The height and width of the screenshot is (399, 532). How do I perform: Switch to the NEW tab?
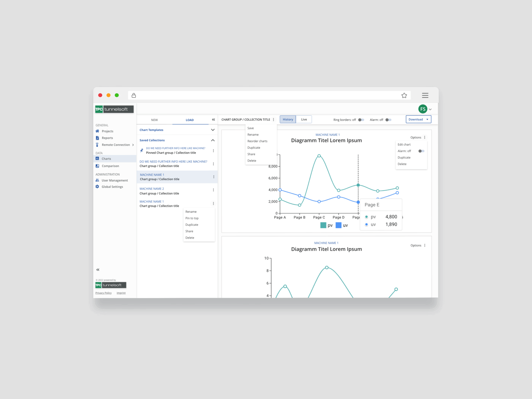[154, 120]
